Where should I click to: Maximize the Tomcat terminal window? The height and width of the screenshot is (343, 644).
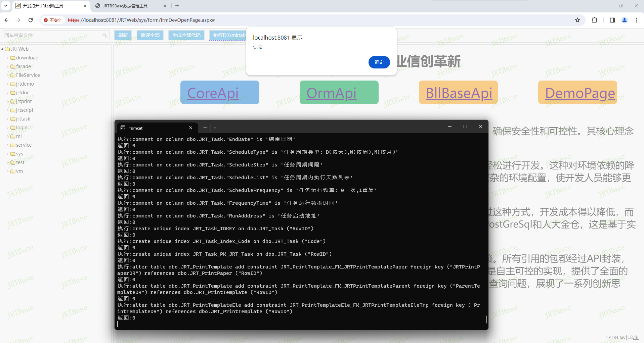point(465,127)
